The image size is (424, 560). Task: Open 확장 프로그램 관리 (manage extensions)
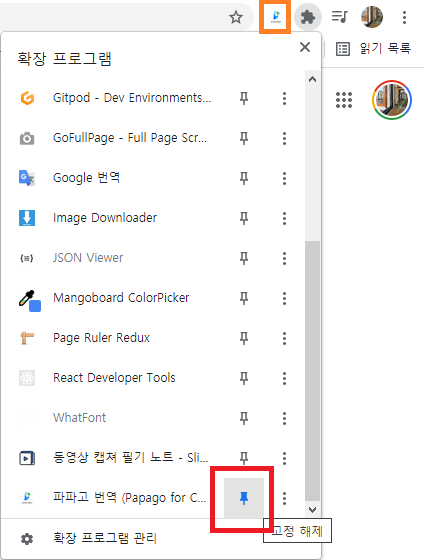point(105,538)
